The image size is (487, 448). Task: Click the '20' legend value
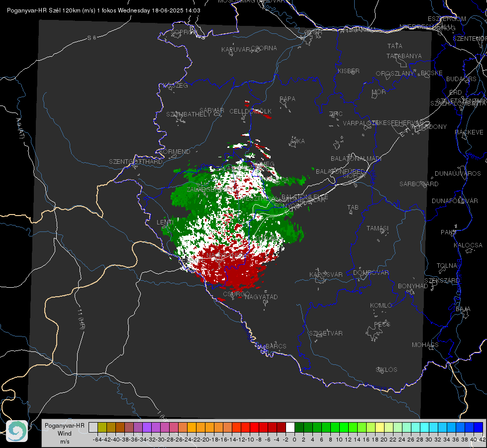coord(384,440)
